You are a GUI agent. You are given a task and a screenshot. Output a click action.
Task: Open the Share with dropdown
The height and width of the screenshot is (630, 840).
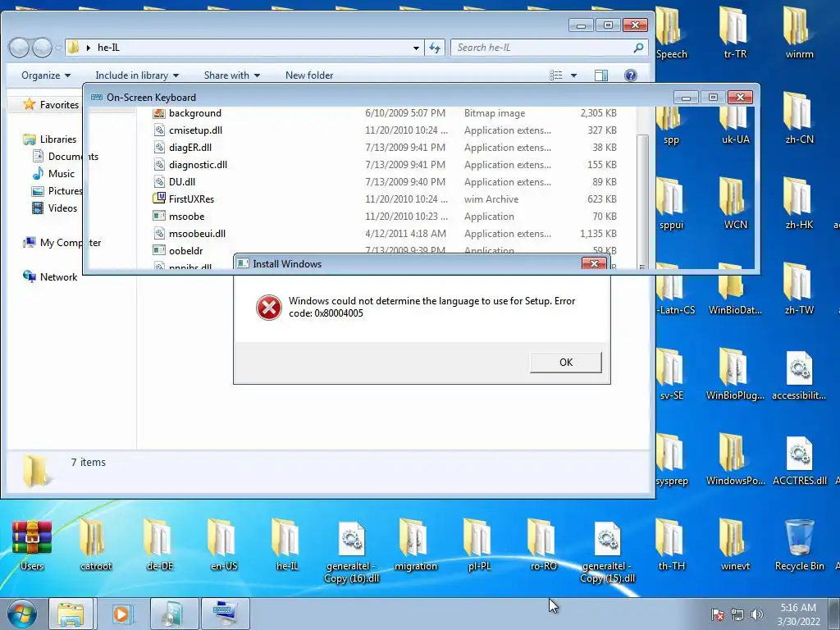(231, 75)
